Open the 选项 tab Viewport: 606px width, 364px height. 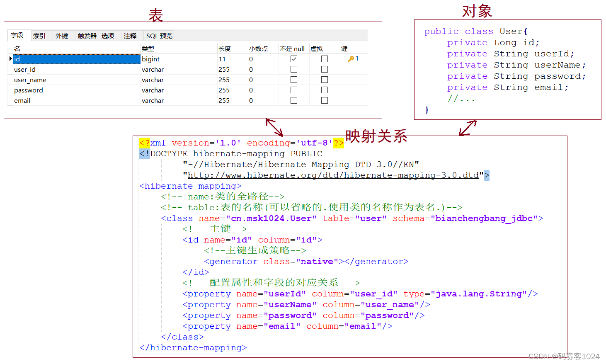108,36
